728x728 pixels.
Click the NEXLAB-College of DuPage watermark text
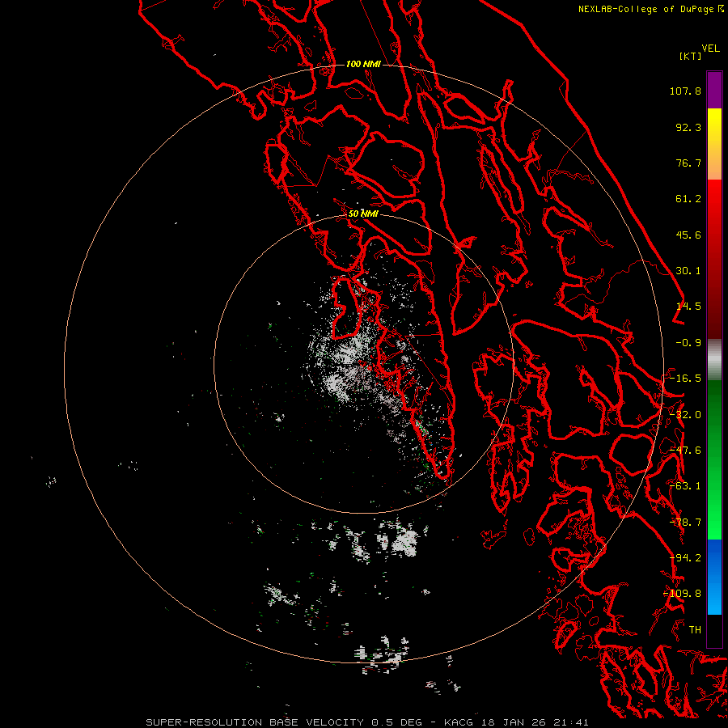click(650, 9)
